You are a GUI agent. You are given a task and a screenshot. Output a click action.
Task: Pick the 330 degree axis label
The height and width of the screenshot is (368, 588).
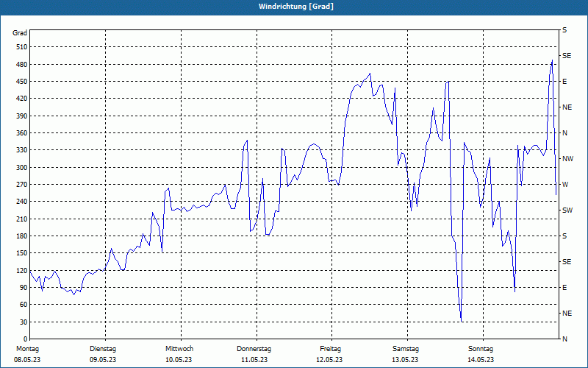tap(22, 150)
